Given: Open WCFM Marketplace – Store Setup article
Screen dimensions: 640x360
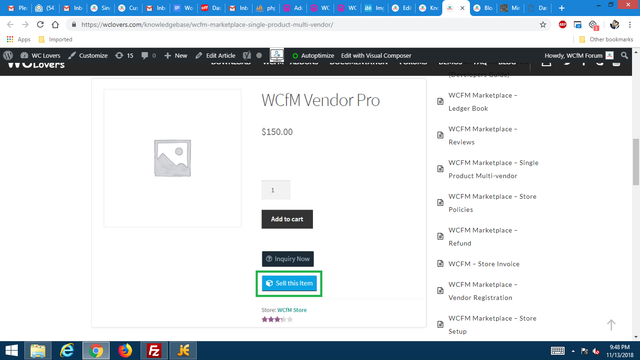Looking at the screenshot, I should [492, 325].
